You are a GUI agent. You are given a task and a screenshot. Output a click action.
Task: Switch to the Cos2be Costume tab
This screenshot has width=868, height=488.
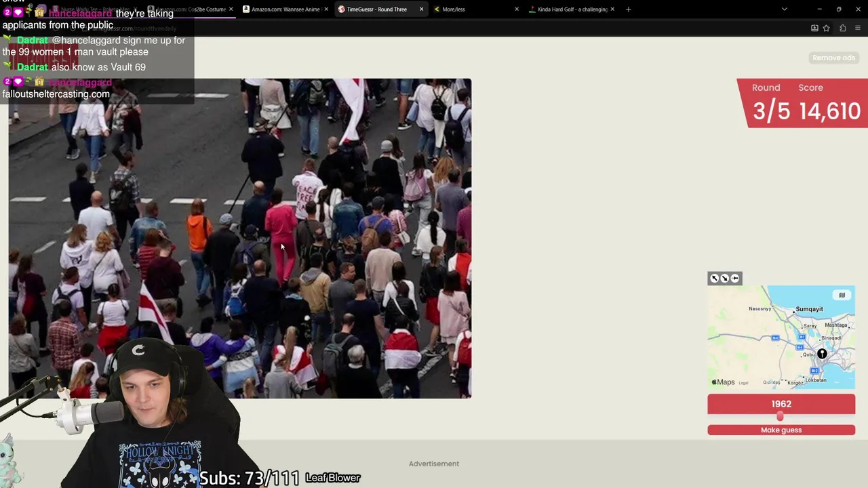(x=191, y=9)
